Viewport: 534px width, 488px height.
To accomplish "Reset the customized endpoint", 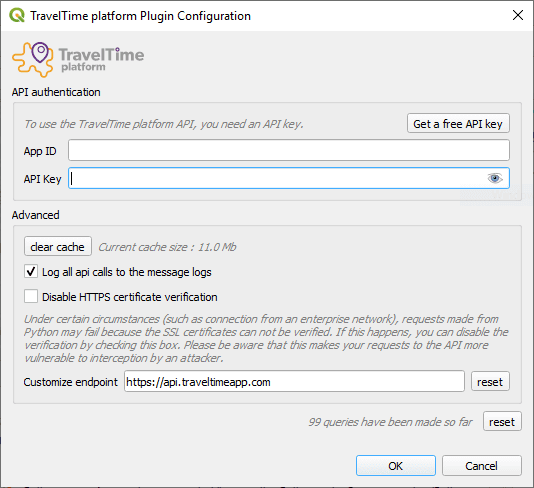I will pyautogui.click(x=490, y=381).
